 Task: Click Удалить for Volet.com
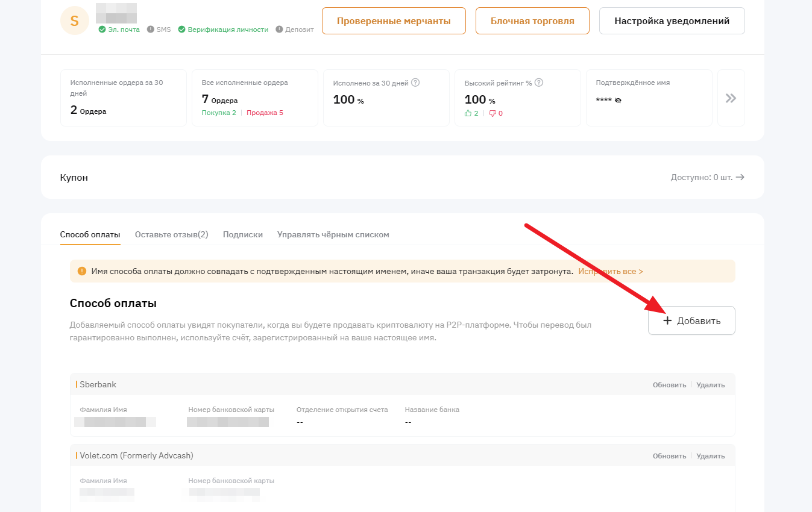coord(711,456)
